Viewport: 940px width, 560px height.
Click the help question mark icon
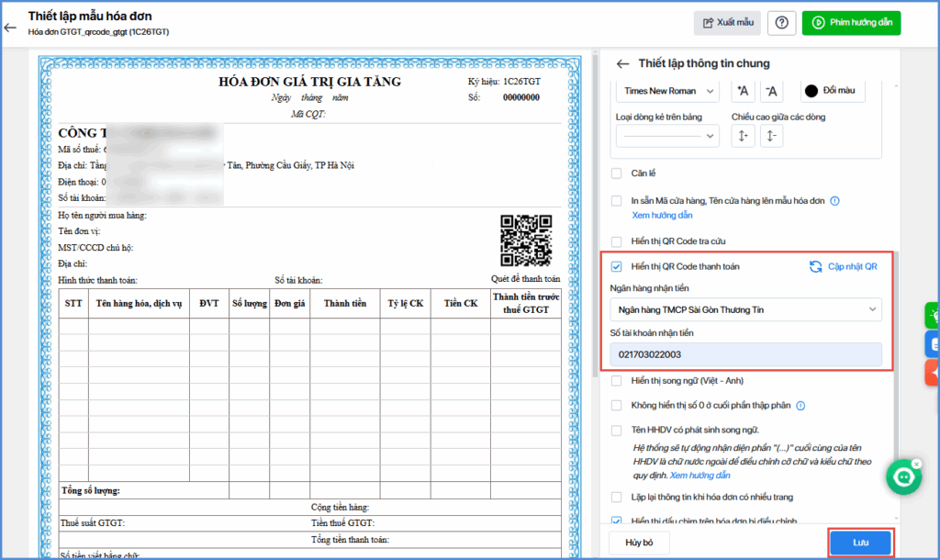pyautogui.click(x=781, y=23)
